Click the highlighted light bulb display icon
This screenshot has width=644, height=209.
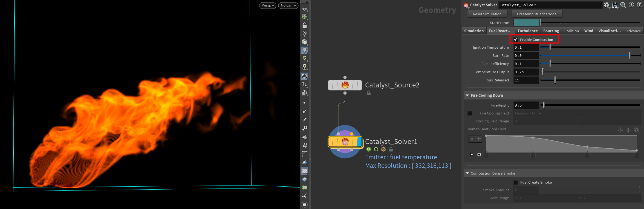click(x=305, y=50)
